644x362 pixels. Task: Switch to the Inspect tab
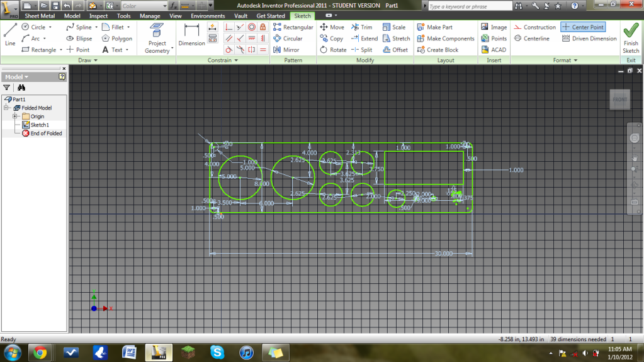point(98,16)
